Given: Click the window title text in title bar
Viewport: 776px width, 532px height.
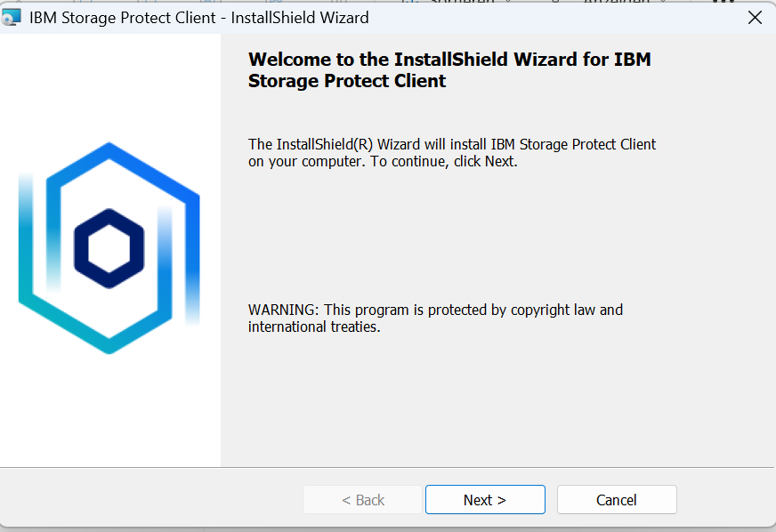Looking at the screenshot, I should coord(198,17).
